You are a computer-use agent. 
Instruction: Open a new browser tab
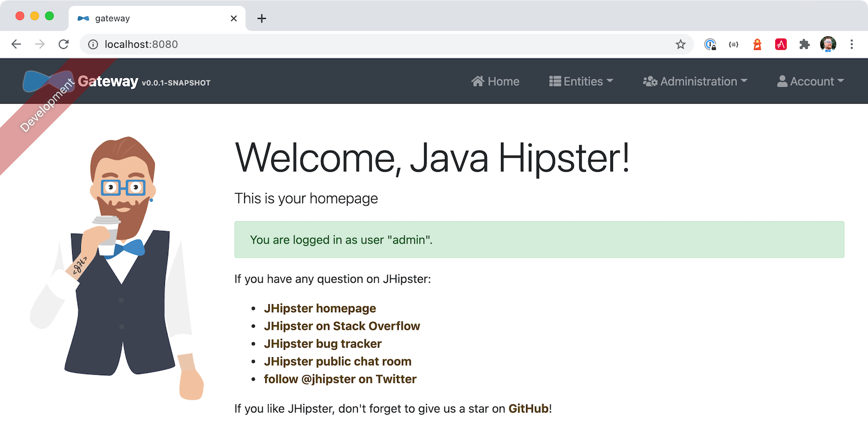coord(261,18)
